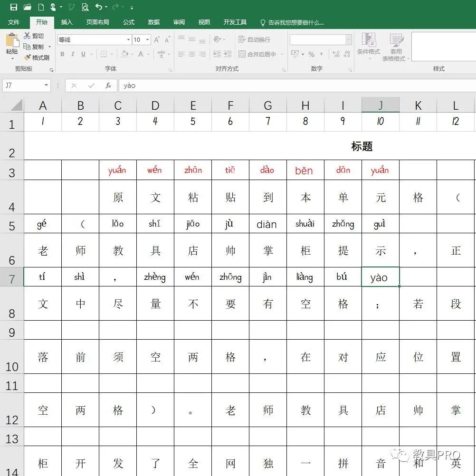Click the decrease indent icon
Viewport: 476px width, 476px height.
click(x=217, y=54)
